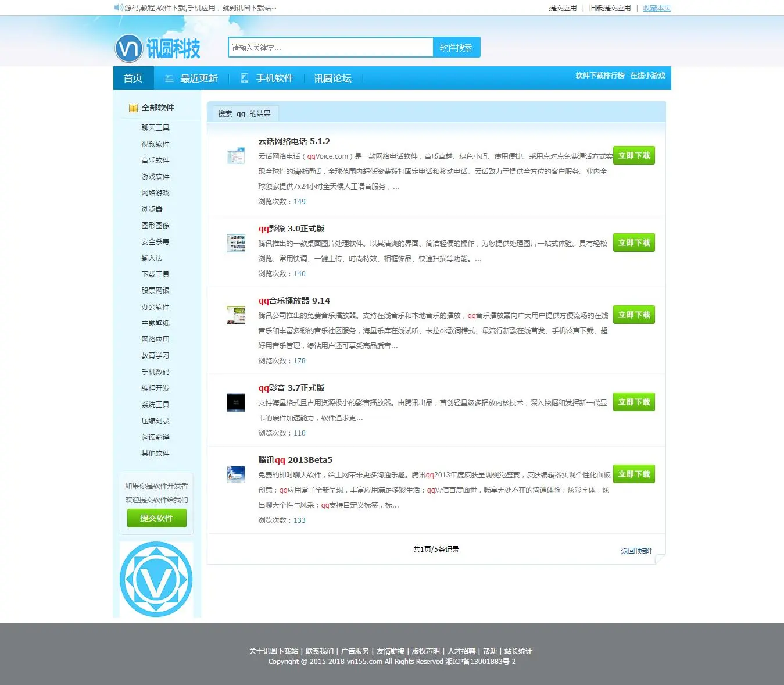Click the large blue V badge in sidebar

click(156, 579)
